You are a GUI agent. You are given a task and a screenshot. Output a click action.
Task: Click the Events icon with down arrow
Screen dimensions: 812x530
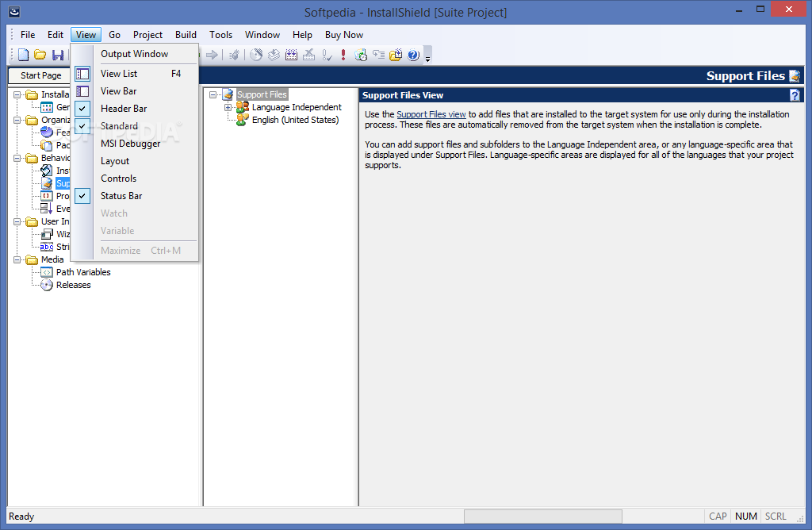[47, 209]
